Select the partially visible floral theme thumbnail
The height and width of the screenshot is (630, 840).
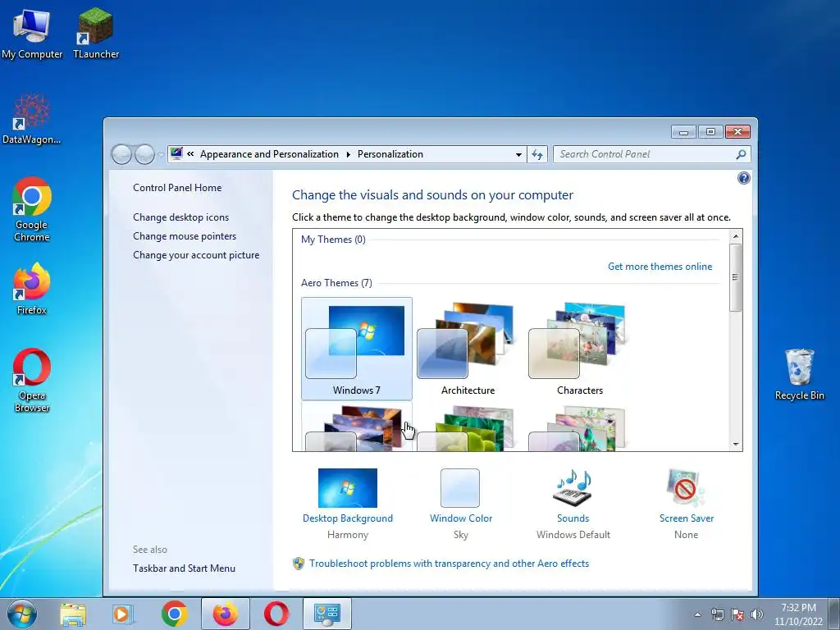pos(580,427)
